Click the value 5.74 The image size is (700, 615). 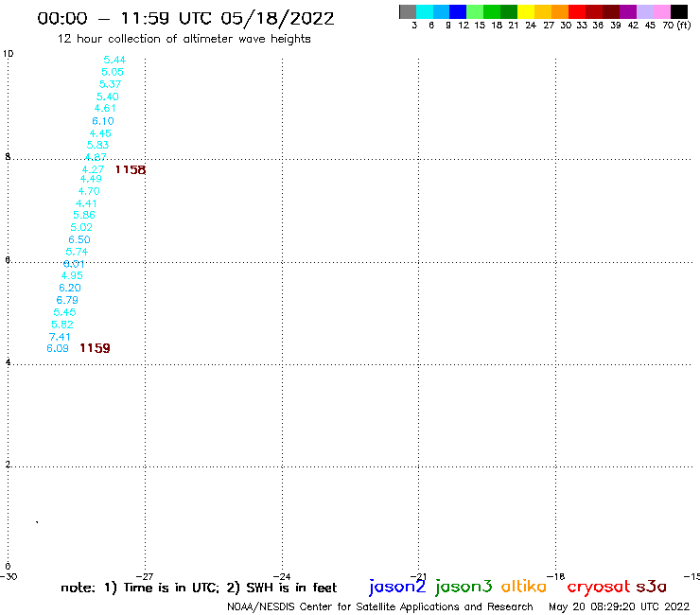coord(77,252)
